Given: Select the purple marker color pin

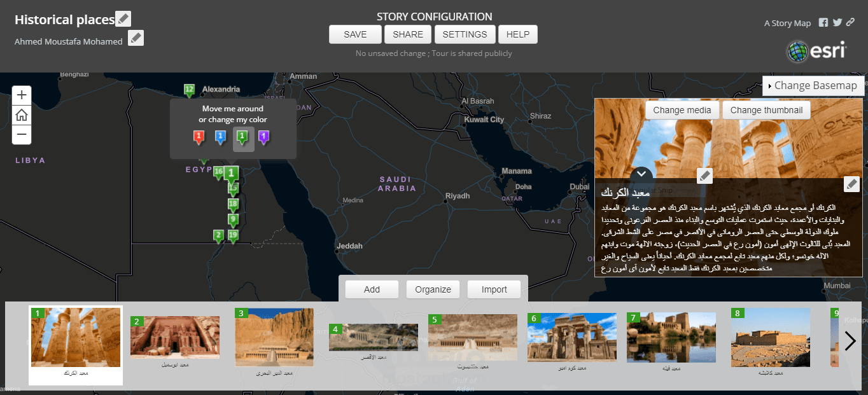Looking at the screenshot, I should tap(263, 138).
